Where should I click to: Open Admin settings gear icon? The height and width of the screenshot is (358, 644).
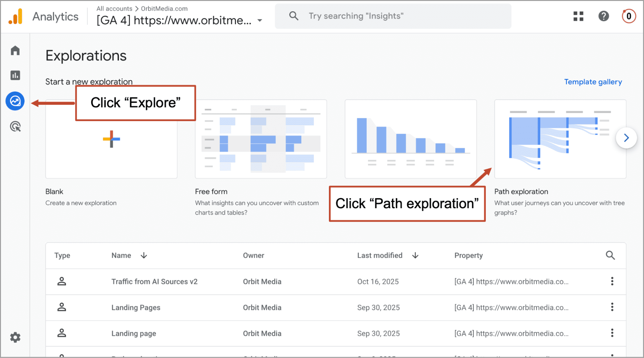15,337
